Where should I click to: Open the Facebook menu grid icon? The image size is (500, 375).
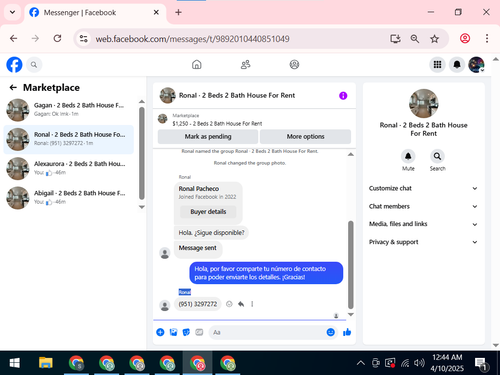pyautogui.click(x=437, y=65)
